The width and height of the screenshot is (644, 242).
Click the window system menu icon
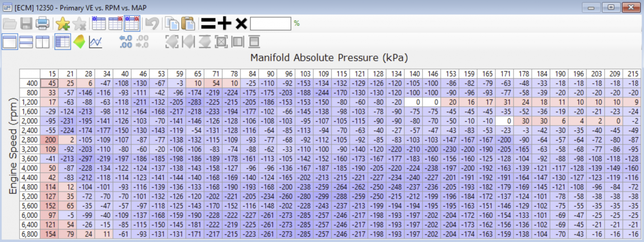coord(7,7)
